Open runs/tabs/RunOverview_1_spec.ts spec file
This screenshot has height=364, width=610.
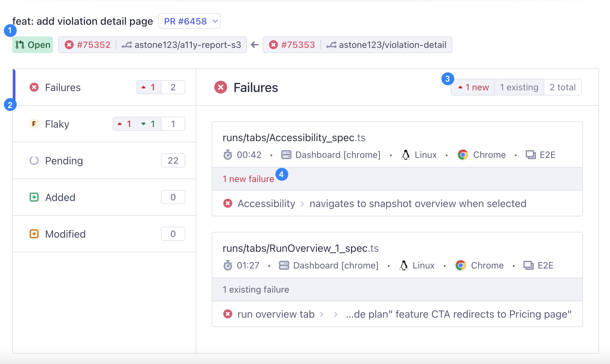[300, 248]
